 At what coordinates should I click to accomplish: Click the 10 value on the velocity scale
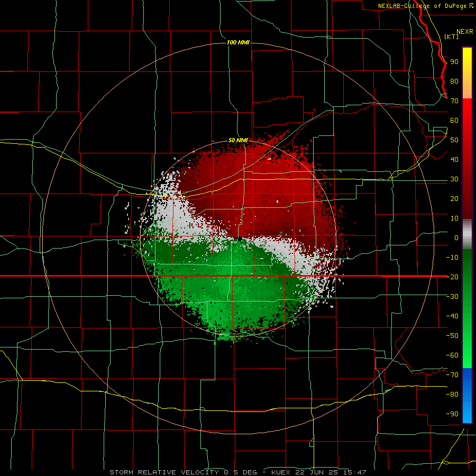[x=454, y=218]
